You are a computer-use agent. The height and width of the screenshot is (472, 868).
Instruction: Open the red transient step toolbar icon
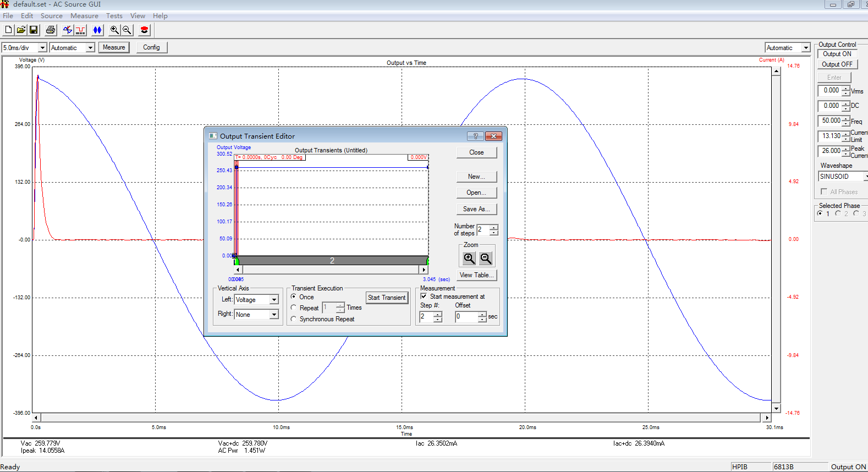point(80,30)
